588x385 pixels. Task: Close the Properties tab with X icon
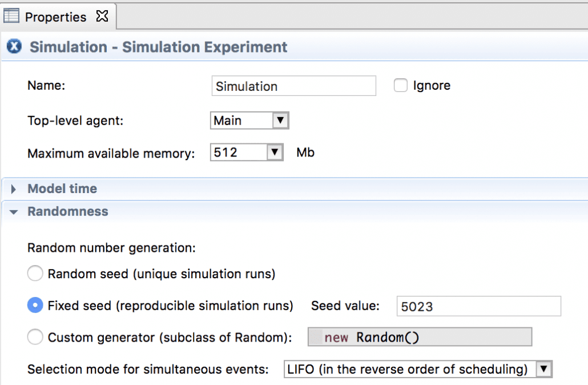point(102,16)
